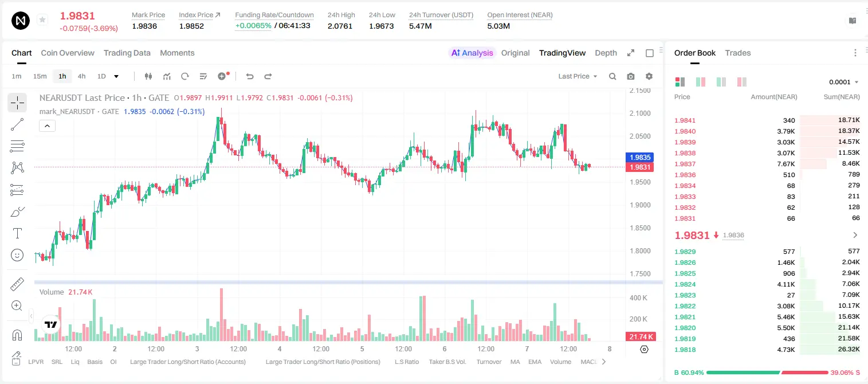Expand more timeframe options after 1D
Image resolution: width=868 pixels, height=384 pixels.
click(116, 76)
